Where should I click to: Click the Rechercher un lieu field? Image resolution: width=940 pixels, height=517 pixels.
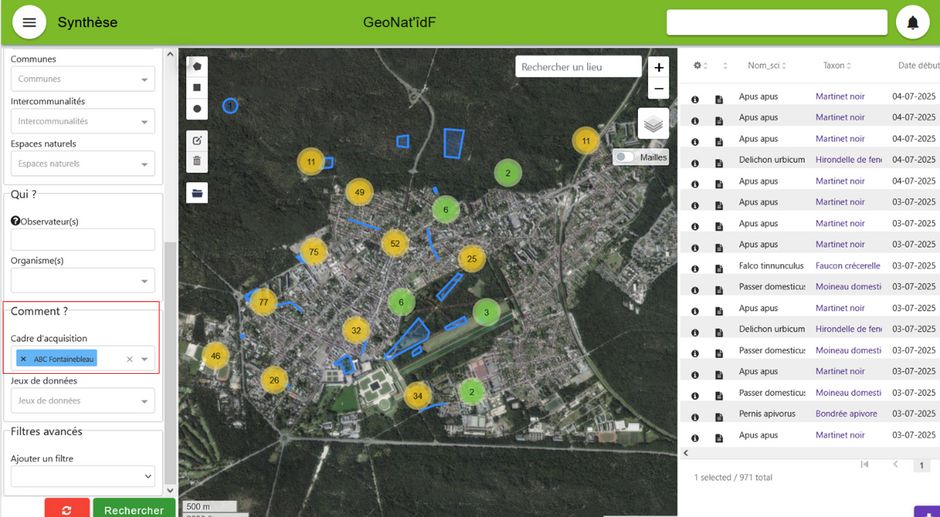tap(578, 67)
